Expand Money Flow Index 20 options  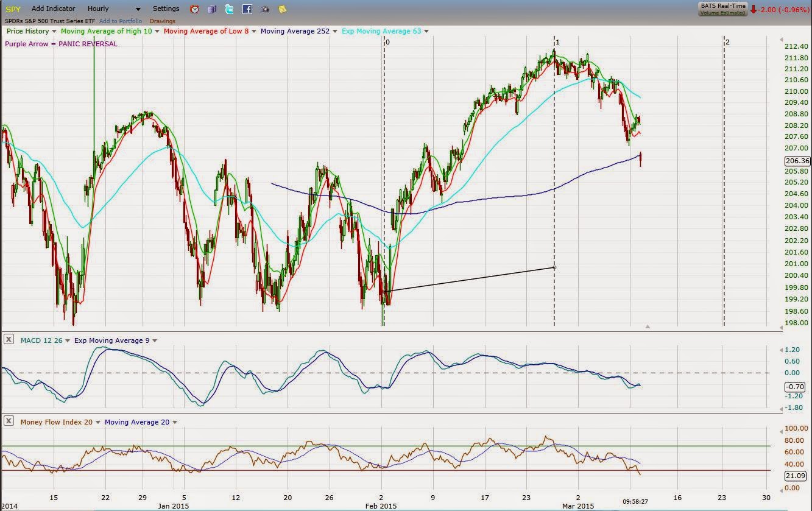point(99,422)
